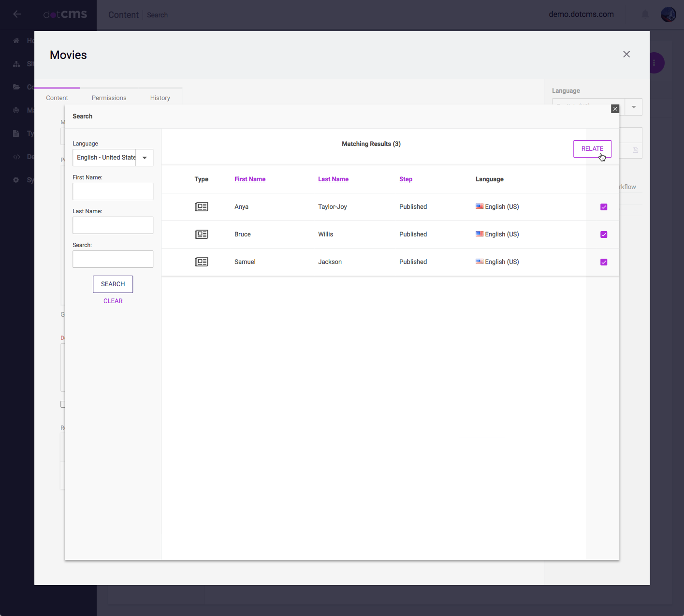Expand the Language dropdown in the right panel
This screenshot has width=684, height=616.
(x=633, y=107)
